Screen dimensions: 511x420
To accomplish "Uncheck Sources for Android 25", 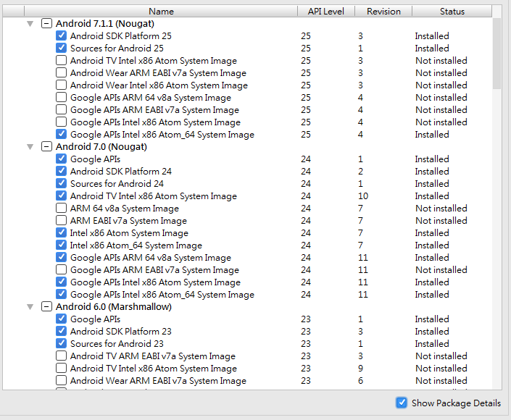I will pyautogui.click(x=62, y=48).
